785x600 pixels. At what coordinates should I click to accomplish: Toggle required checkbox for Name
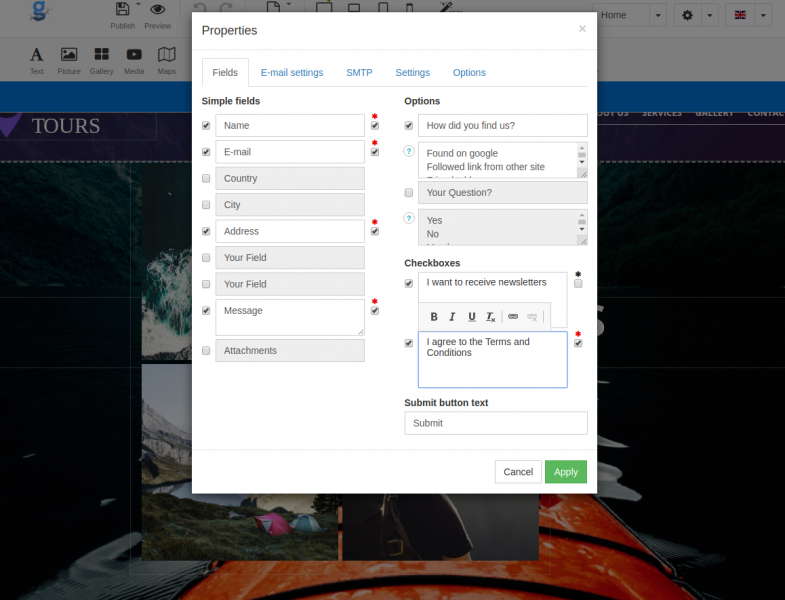point(375,126)
